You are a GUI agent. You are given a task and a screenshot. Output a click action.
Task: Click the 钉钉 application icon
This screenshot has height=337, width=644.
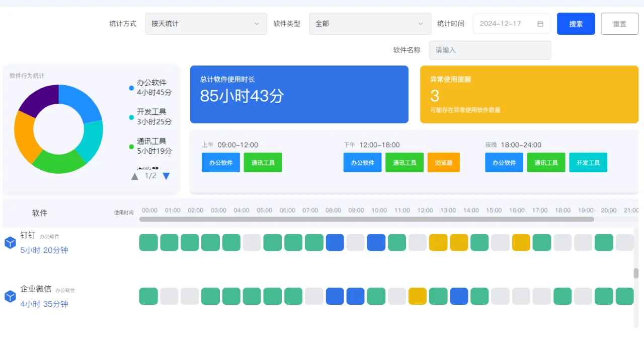pos(10,242)
